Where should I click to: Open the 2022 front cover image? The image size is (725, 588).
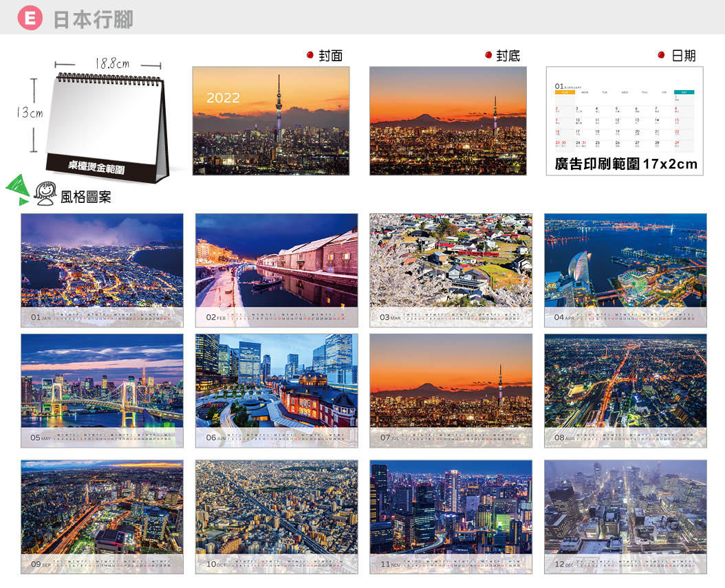click(x=270, y=120)
